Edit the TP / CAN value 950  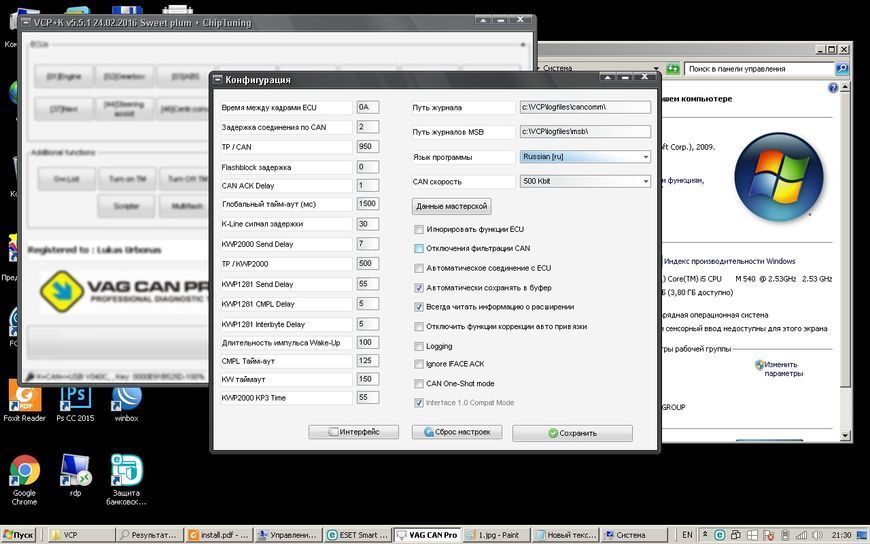tap(367, 147)
